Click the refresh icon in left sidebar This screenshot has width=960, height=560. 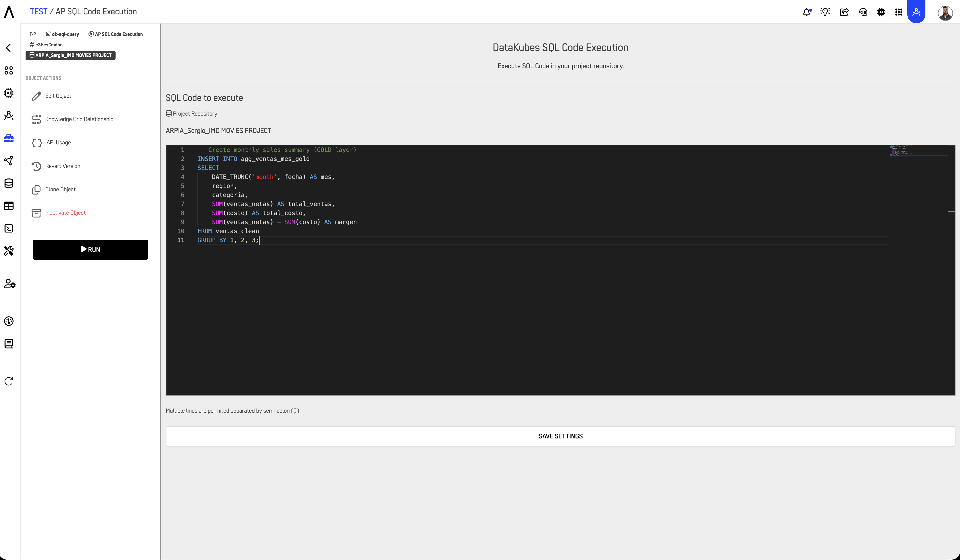[9, 381]
